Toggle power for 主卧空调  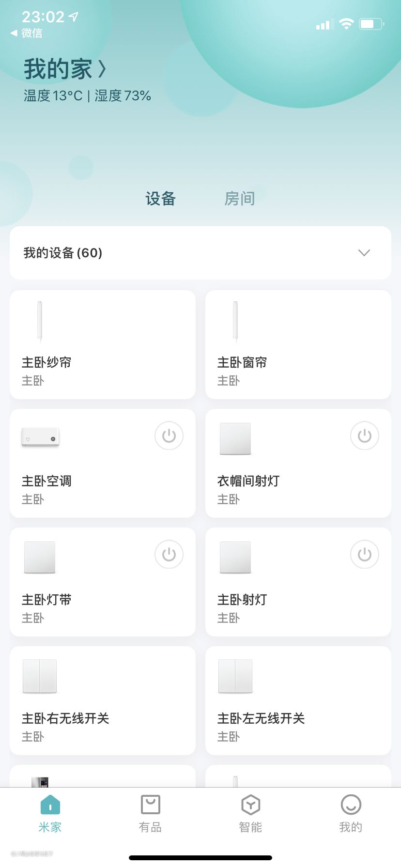point(169,436)
